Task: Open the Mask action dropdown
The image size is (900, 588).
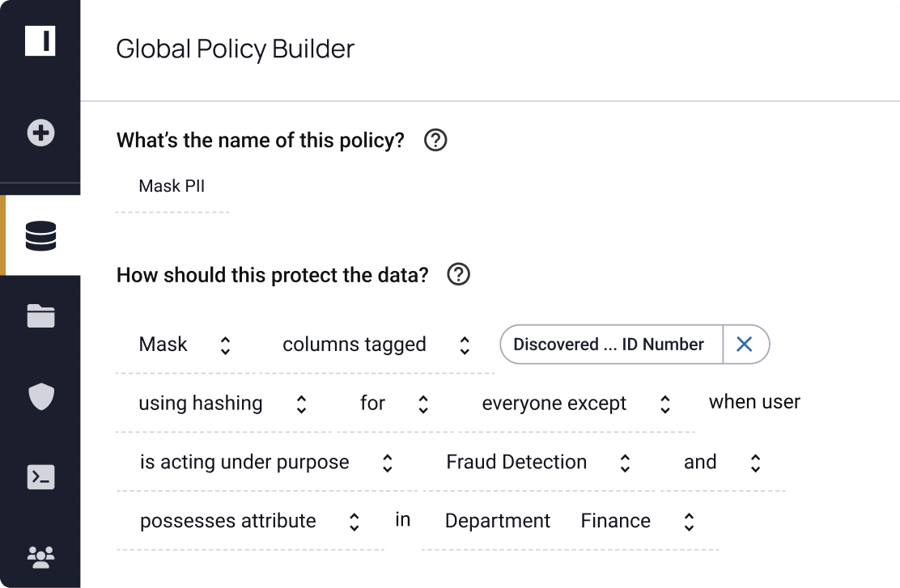Action: click(x=224, y=345)
